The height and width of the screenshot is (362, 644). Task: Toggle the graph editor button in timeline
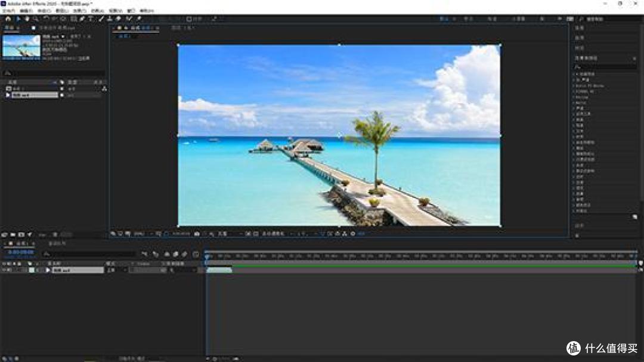pyautogui.click(x=196, y=254)
